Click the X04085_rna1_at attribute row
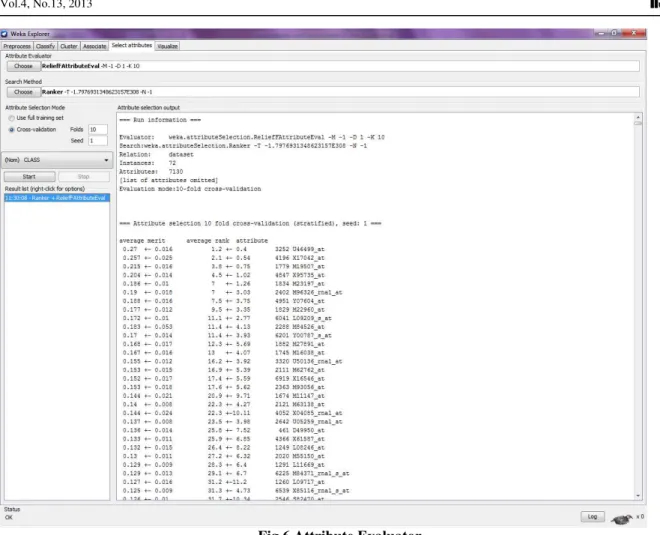 pos(232,413)
